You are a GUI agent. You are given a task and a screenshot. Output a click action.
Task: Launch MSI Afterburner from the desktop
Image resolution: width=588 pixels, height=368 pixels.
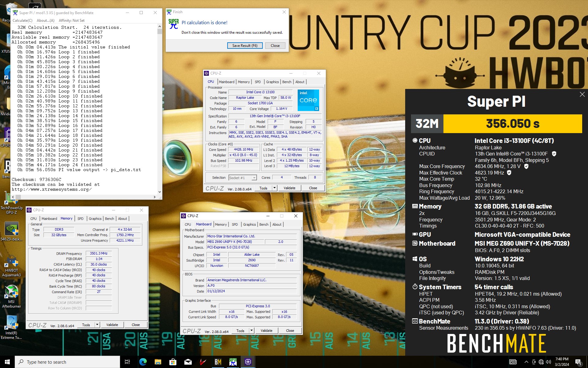pyautogui.click(x=11, y=297)
